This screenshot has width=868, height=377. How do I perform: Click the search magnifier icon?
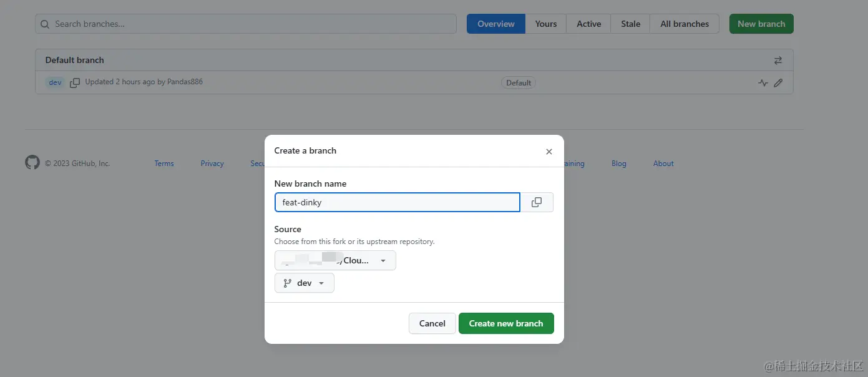[x=45, y=24]
